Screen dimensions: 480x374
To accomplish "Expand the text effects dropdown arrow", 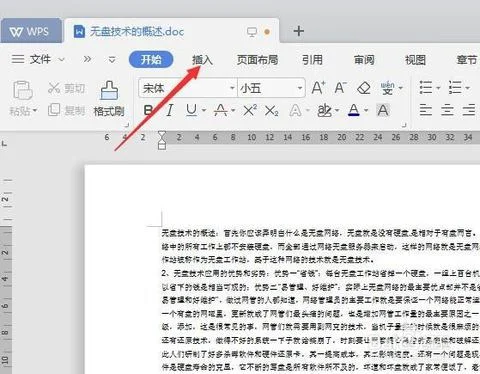I will pyautogui.click(x=307, y=110).
